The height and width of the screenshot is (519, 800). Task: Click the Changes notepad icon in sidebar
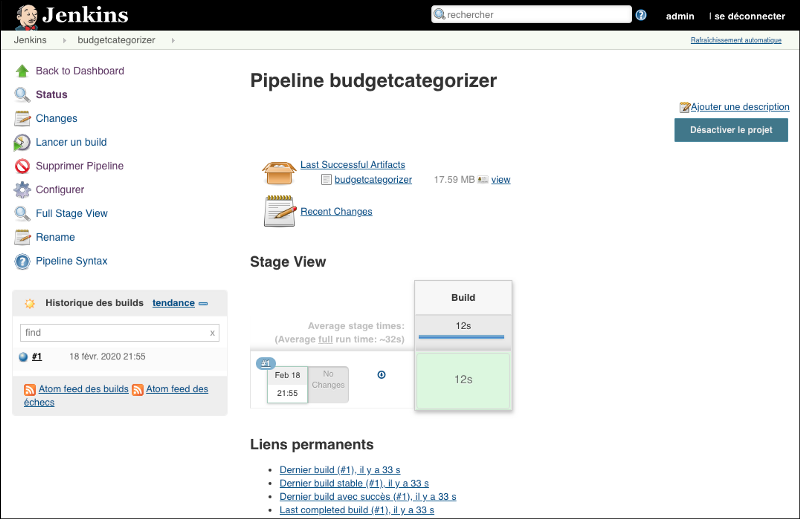point(22,118)
